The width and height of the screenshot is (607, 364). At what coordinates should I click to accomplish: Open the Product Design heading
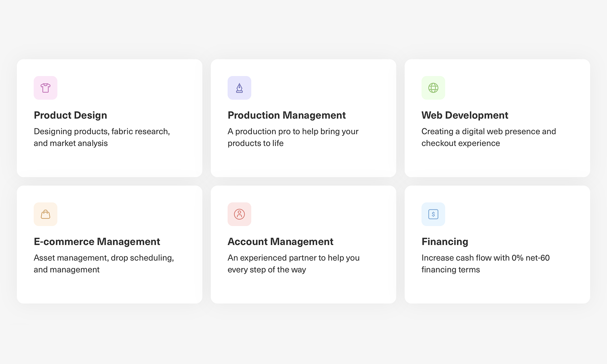(x=70, y=115)
